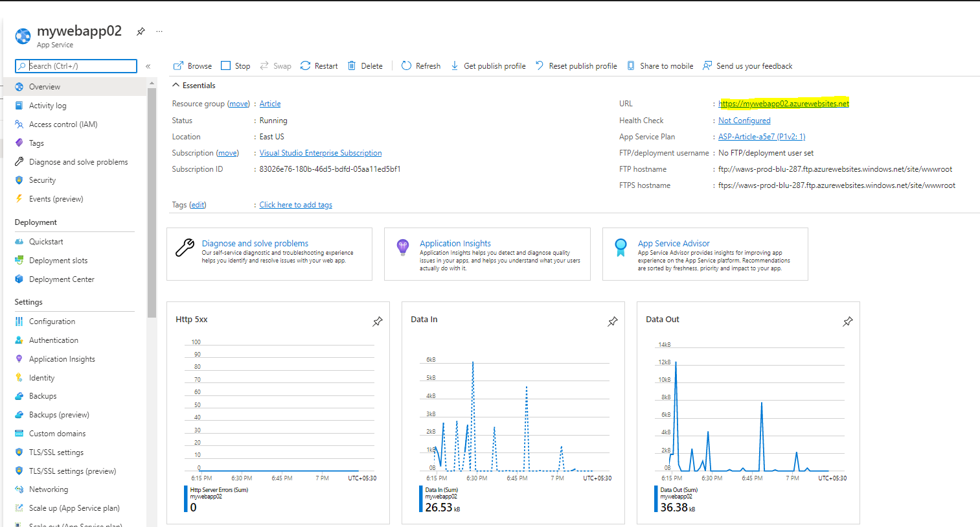
Task: Pin the Data In chart
Action: click(613, 322)
